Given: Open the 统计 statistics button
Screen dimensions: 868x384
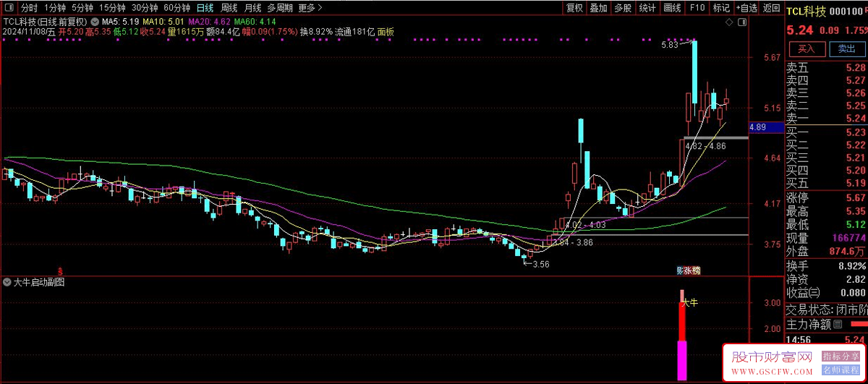Looking at the screenshot, I should coord(647,8).
